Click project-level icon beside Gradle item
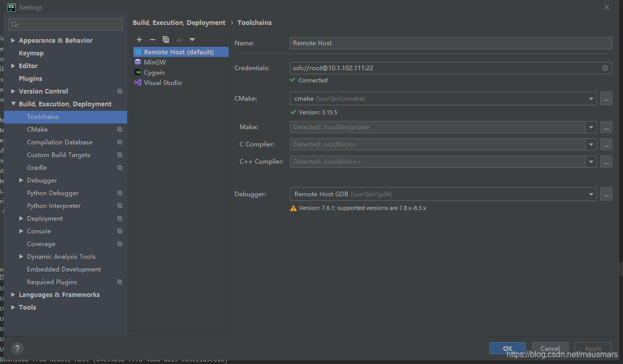The width and height of the screenshot is (623, 364). [x=120, y=168]
